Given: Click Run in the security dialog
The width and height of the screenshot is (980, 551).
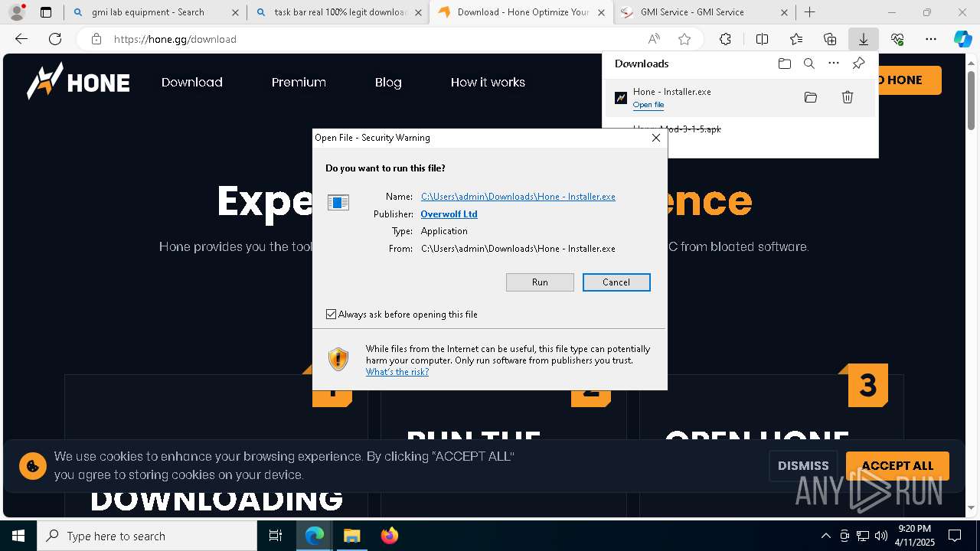Looking at the screenshot, I should 540,282.
